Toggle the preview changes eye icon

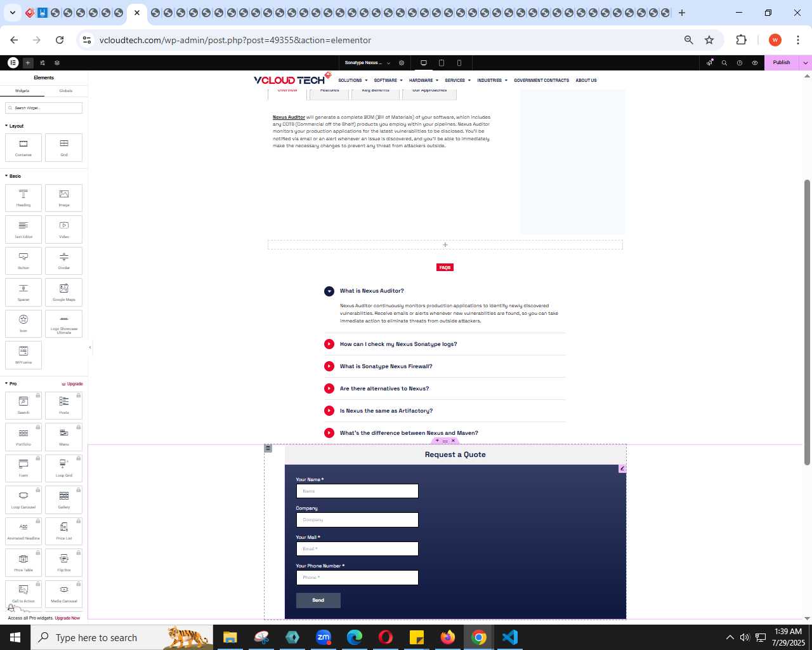coord(755,63)
